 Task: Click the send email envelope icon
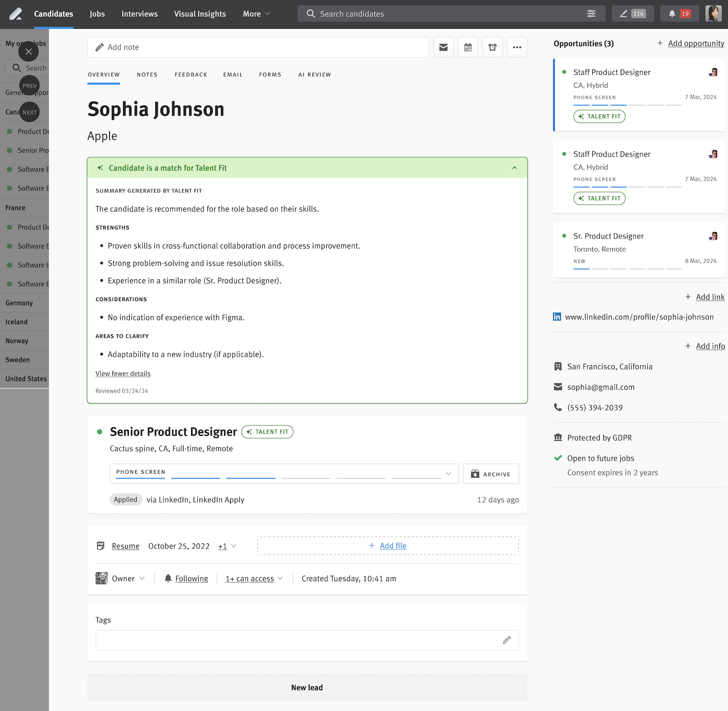[443, 48]
